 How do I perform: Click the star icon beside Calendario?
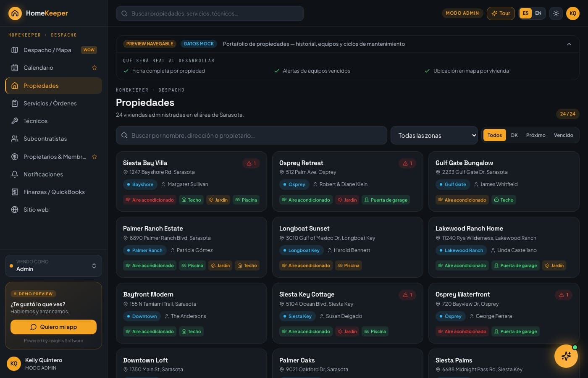point(94,68)
